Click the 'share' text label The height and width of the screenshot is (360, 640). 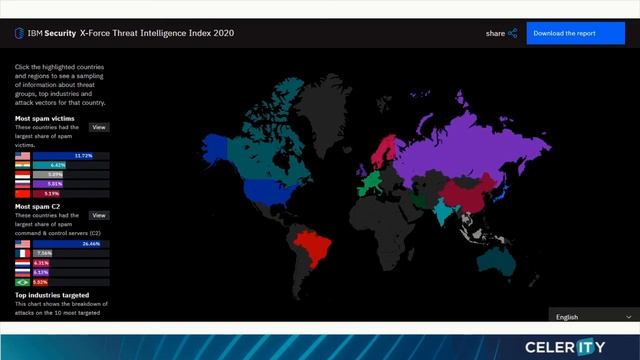495,33
